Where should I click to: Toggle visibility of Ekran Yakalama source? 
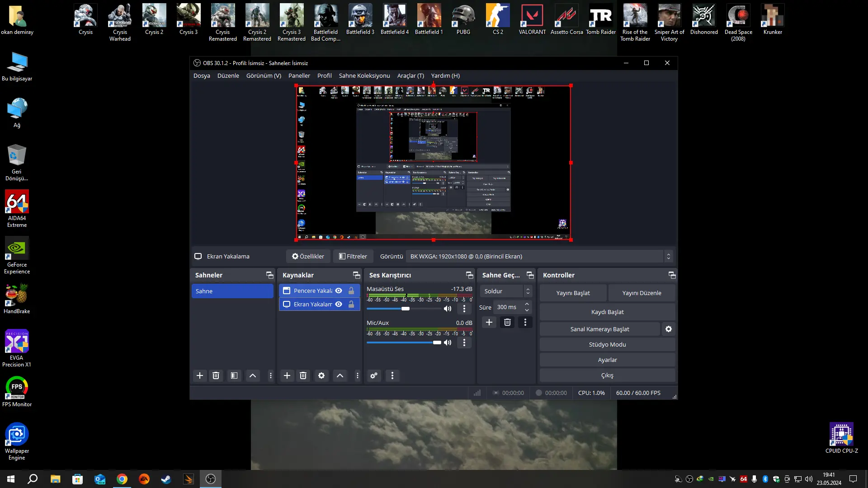pos(339,304)
